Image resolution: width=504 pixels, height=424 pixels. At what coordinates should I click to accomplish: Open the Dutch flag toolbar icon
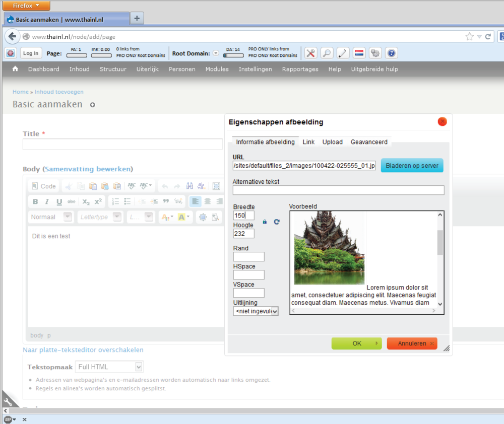tap(359, 53)
